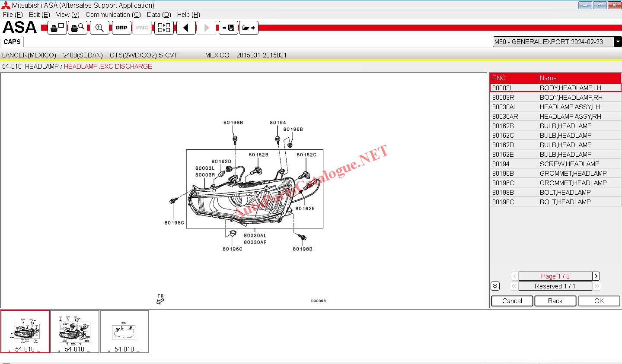Click the next reserved double-chevron
The height and width of the screenshot is (364, 622).
click(596, 286)
